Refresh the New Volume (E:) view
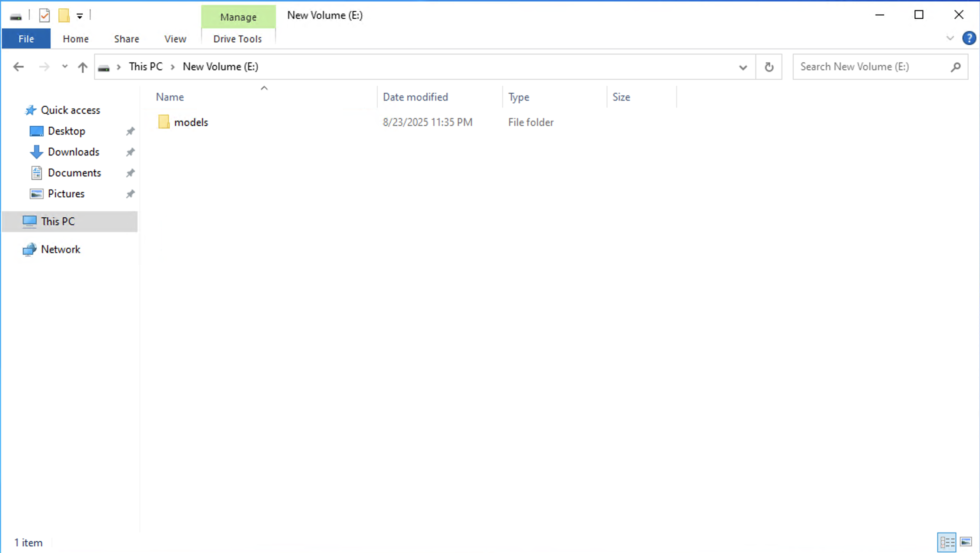 coord(769,67)
